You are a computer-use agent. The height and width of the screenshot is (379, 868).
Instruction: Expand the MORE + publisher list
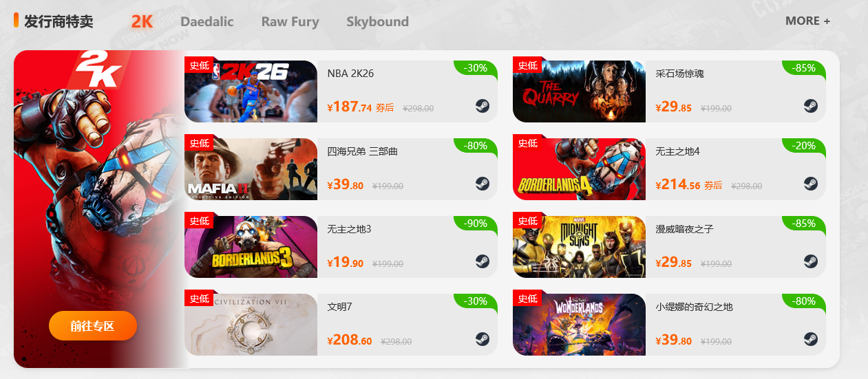pyautogui.click(x=807, y=21)
